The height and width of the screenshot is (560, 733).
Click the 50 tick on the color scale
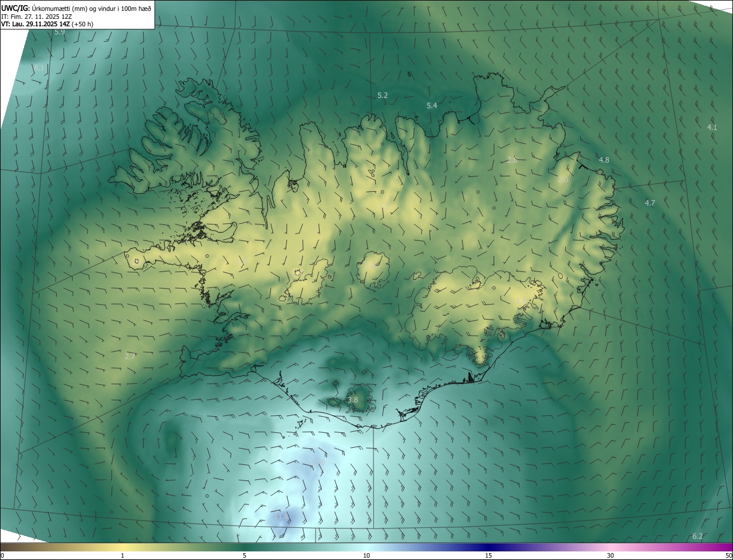[x=728, y=555]
